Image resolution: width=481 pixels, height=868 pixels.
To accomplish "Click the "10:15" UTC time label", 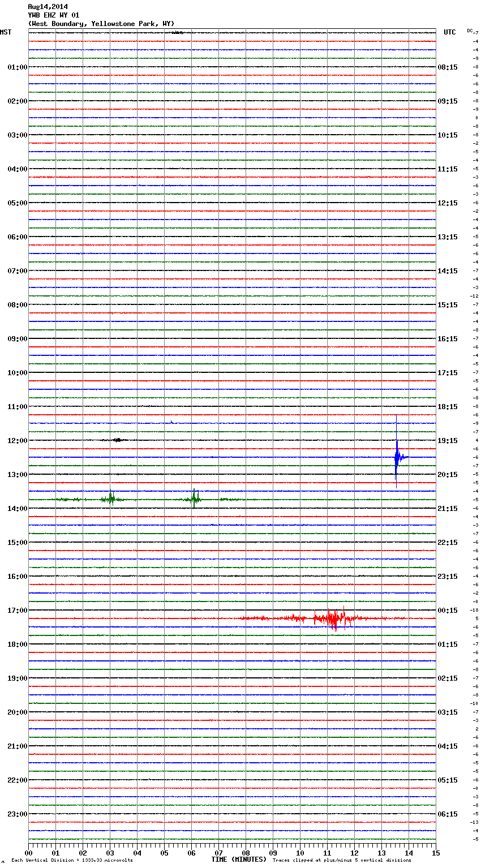I will pos(448,135).
